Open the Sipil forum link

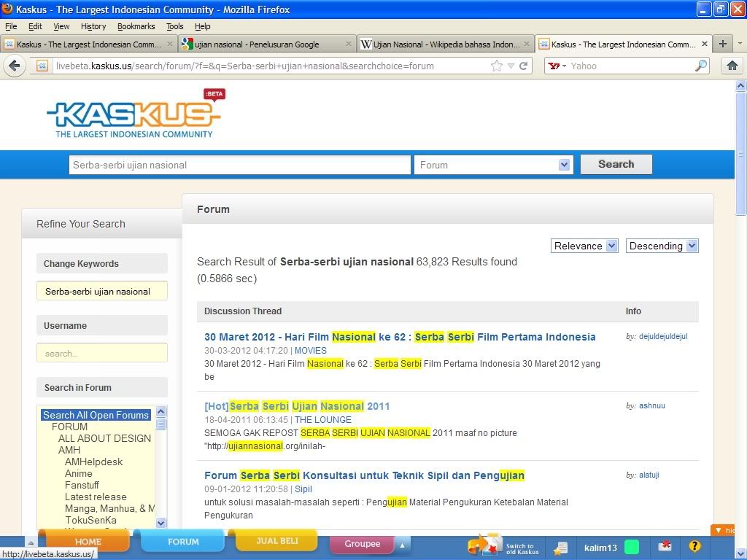[303, 489]
